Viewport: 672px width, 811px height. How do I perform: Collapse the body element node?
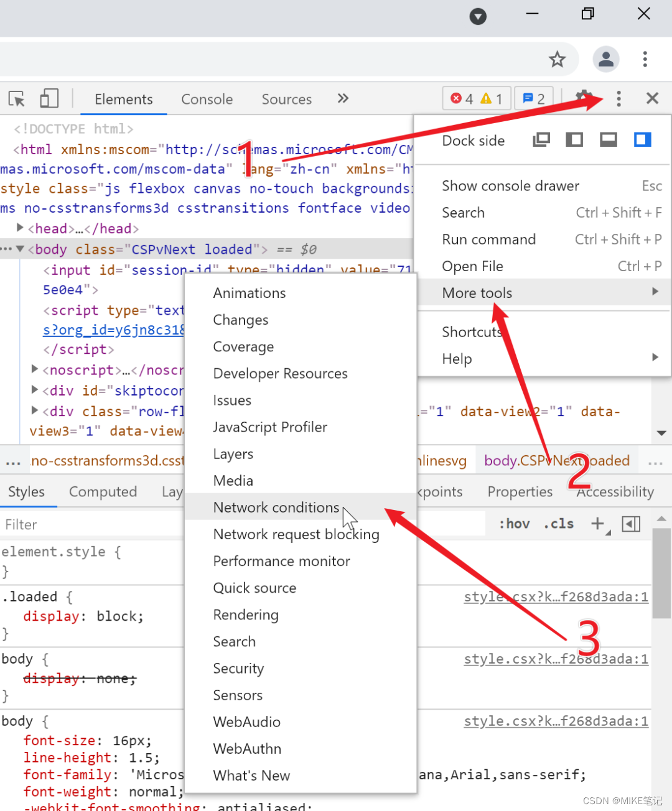(x=20, y=249)
